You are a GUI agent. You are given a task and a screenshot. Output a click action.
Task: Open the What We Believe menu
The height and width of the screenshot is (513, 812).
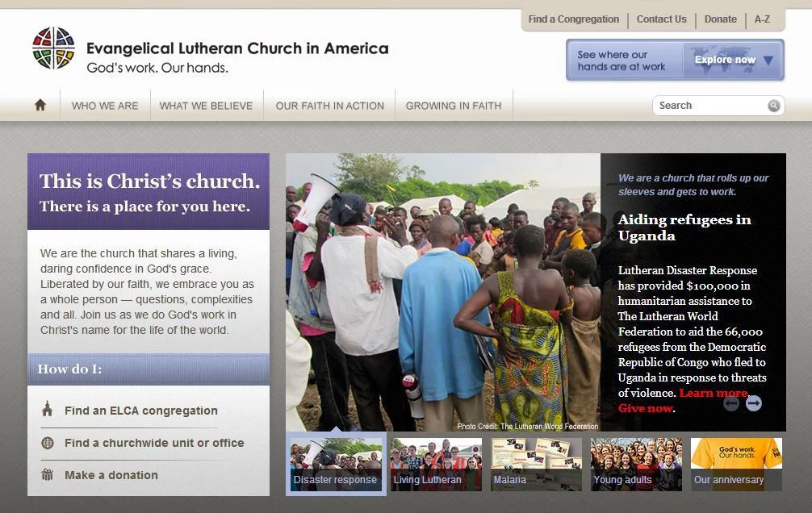pyautogui.click(x=206, y=106)
